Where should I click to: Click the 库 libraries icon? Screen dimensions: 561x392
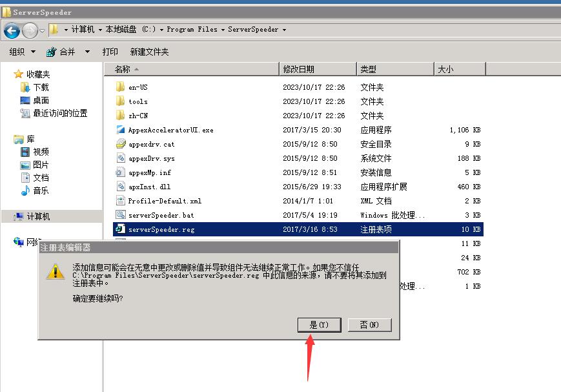(x=18, y=139)
